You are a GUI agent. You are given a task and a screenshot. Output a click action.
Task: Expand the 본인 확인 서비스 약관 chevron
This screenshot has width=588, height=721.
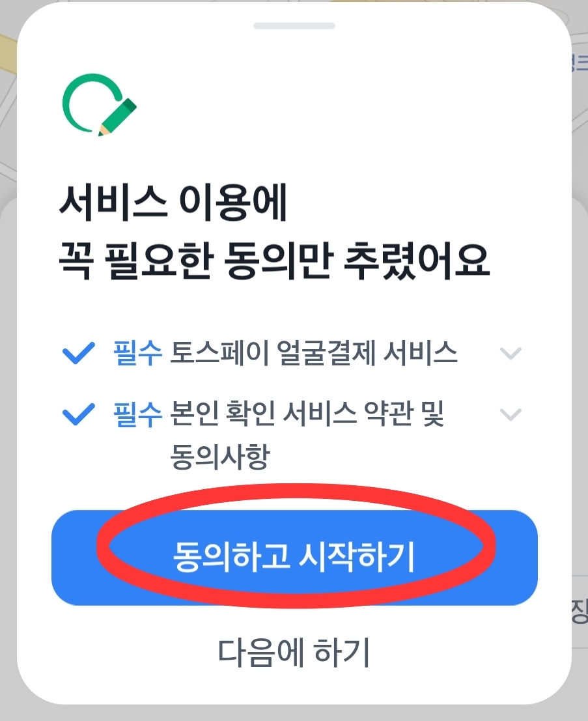(x=511, y=414)
